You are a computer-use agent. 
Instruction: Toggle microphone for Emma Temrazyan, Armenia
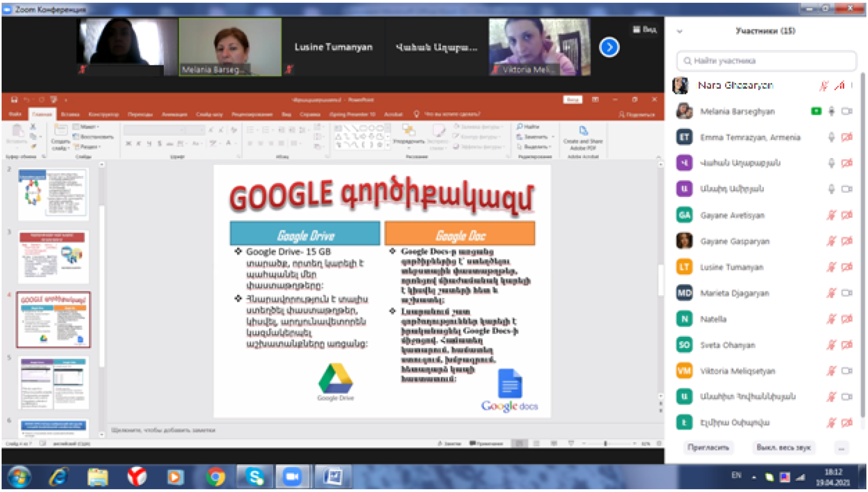[x=832, y=137]
